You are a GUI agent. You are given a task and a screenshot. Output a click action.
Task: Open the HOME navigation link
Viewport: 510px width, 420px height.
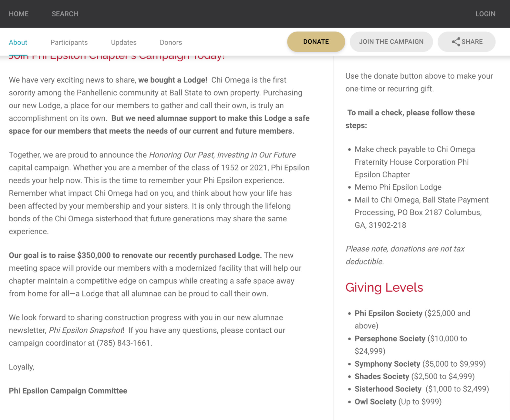point(19,14)
